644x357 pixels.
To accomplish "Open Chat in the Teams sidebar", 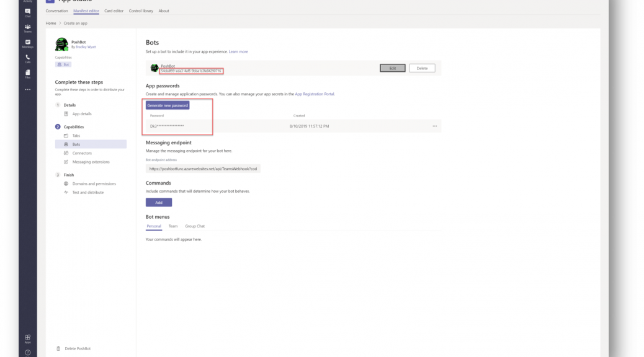I will click(x=27, y=13).
